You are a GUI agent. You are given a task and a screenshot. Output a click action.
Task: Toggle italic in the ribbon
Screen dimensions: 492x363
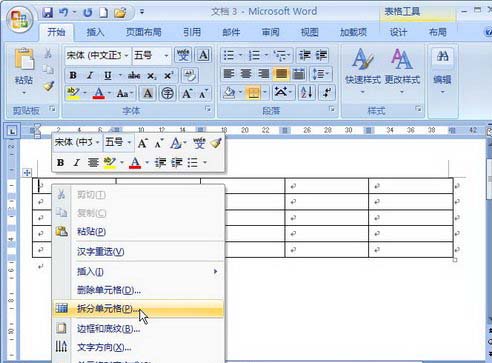click(x=90, y=76)
